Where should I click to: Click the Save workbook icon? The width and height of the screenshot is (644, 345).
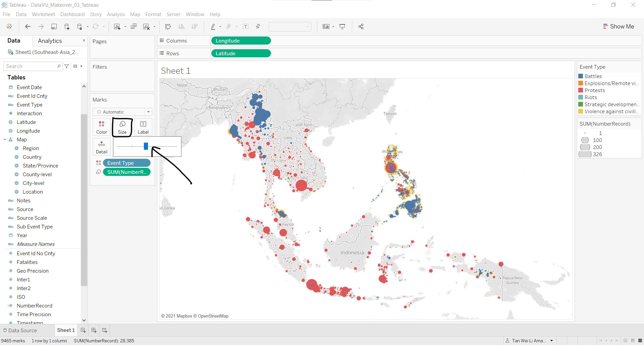pos(54,27)
